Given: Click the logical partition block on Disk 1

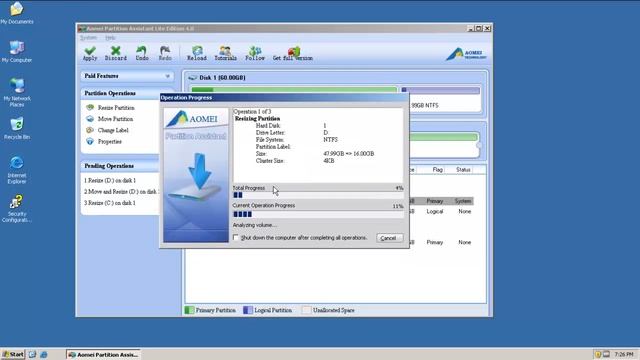Looking at the screenshot, I should point(440,90).
